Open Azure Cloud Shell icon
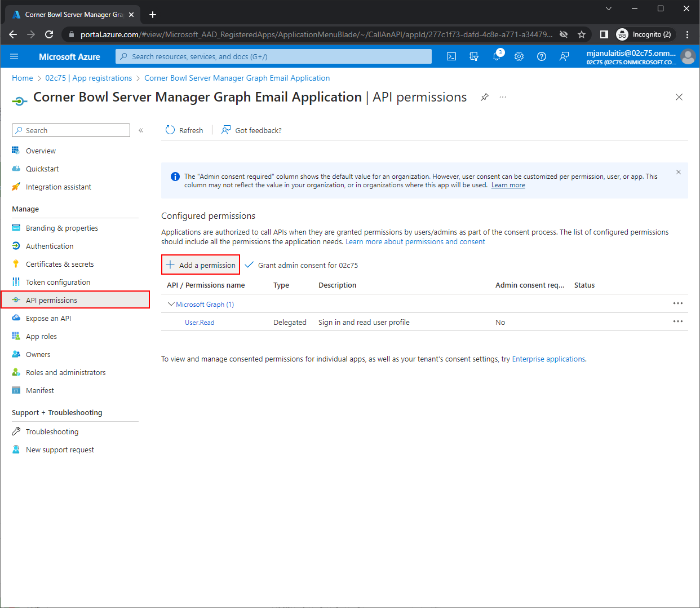 coord(451,56)
